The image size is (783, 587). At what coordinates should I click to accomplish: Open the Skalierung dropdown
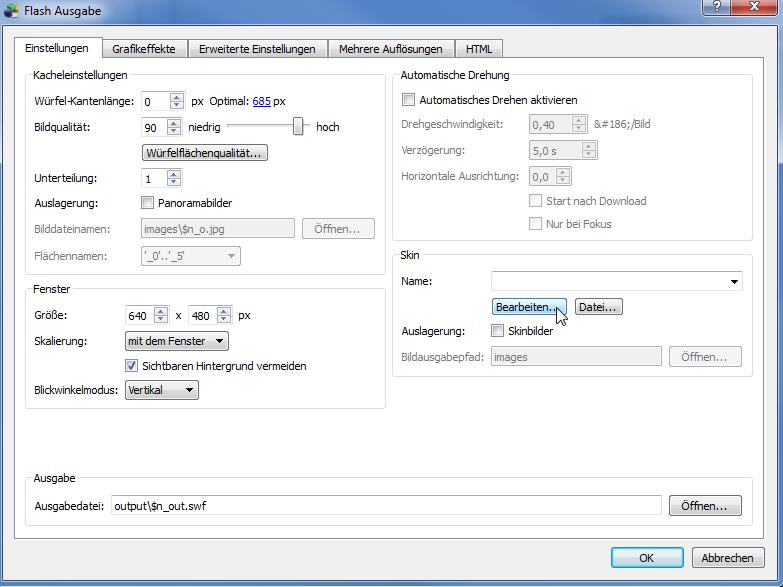point(176,341)
